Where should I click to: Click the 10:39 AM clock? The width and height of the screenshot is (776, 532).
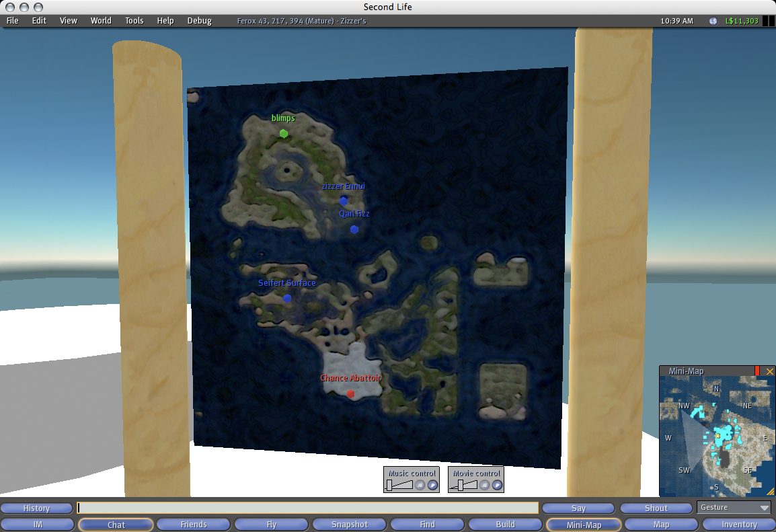(677, 21)
